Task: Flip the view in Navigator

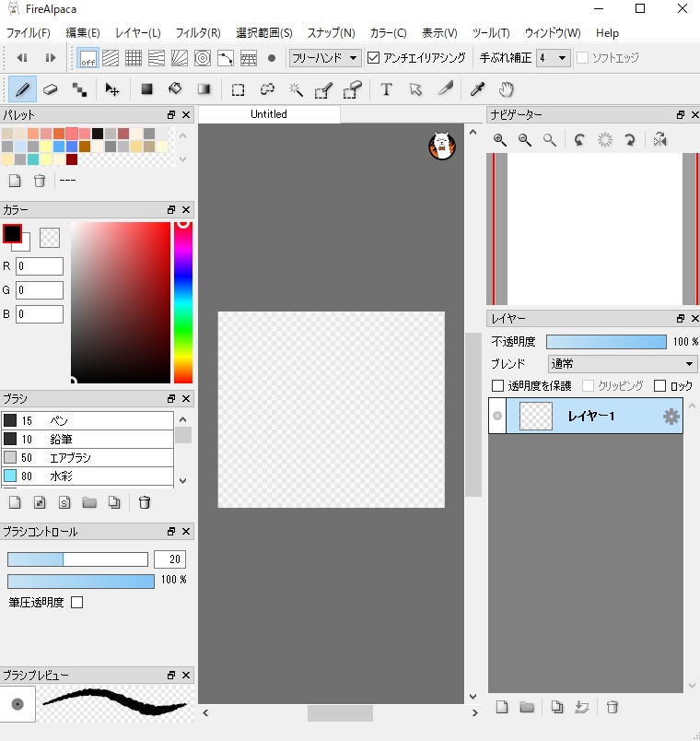Action: tap(659, 140)
